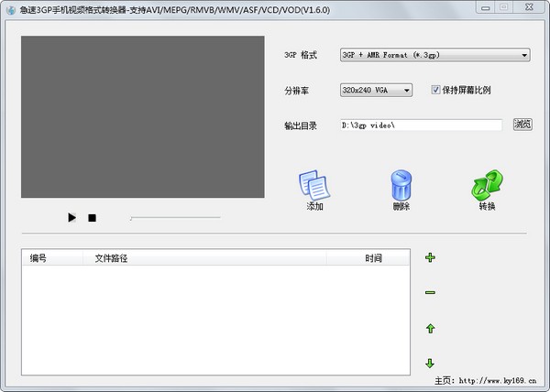Click the Delete (删除) trash bin icon

coord(401,186)
